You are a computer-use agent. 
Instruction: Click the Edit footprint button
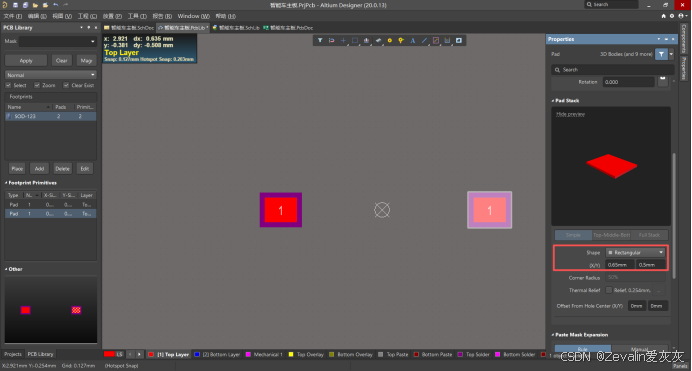pyautogui.click(x=85, y=169)
